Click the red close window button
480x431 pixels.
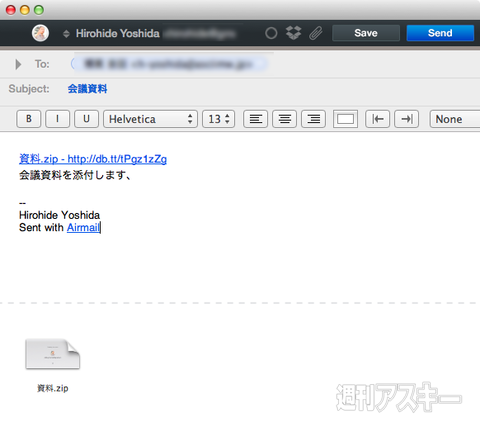pyautogui.click(x=11, y=10)
